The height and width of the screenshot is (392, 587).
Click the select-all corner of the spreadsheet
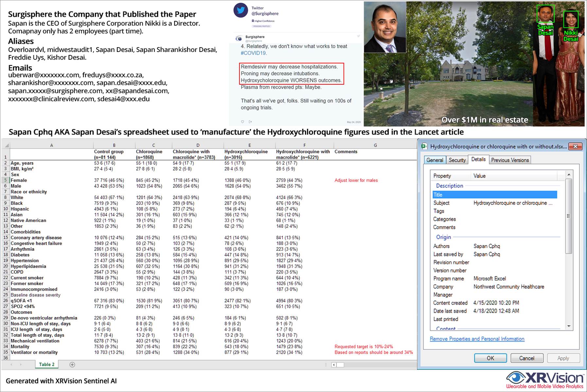tap(6, 145)
